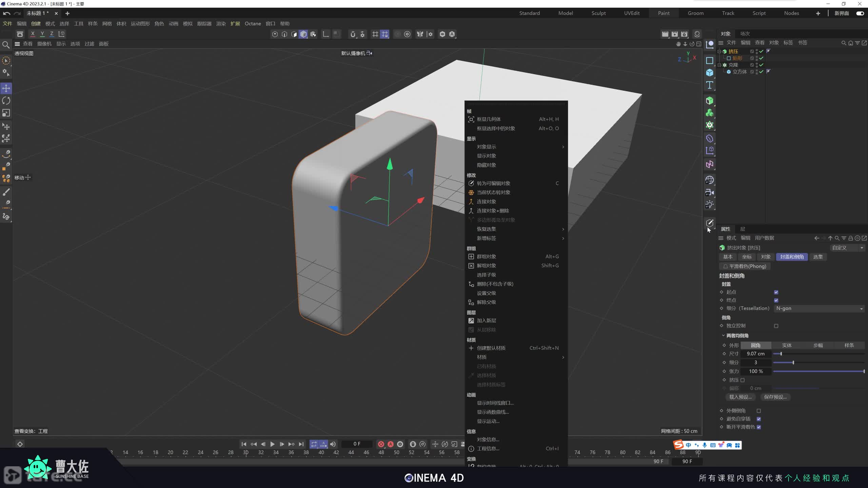Select the Move tool in left toolbar

(6, 88)
